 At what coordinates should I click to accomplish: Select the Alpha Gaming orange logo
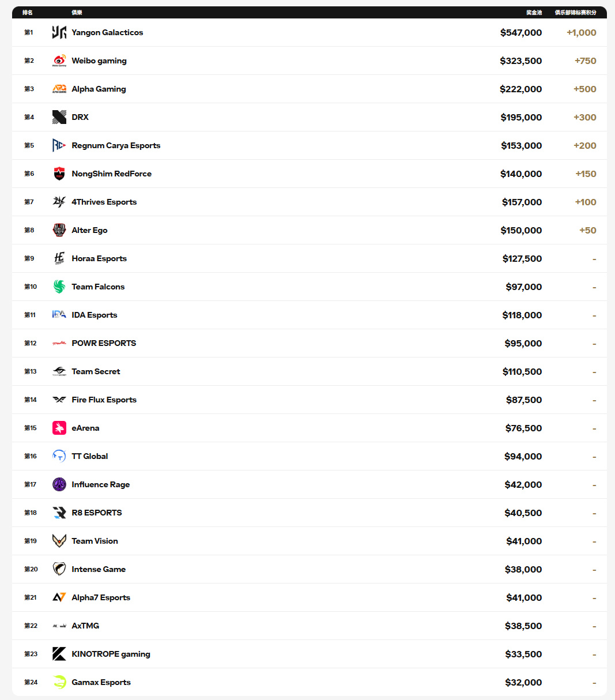coord(59,89)
